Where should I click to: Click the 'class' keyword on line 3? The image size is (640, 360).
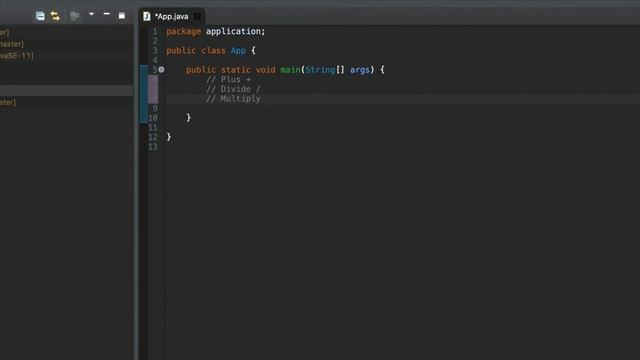tap(213, 51)
